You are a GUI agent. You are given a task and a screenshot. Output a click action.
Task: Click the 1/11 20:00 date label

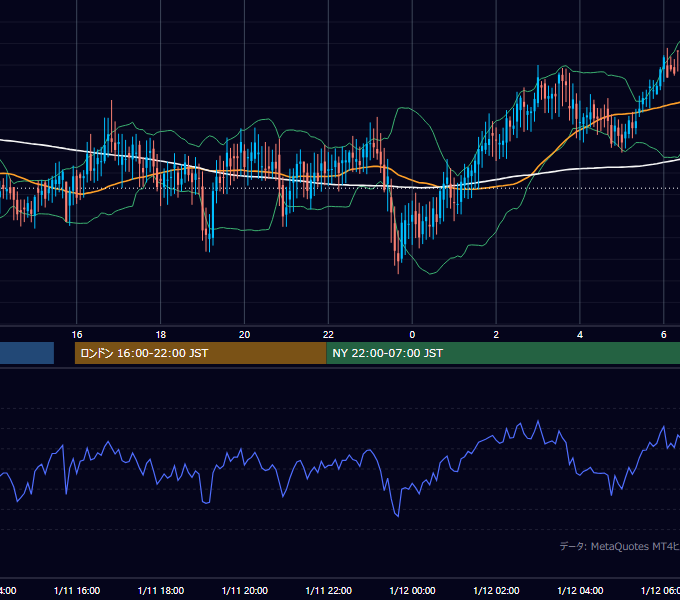click(x=245, y=591)
